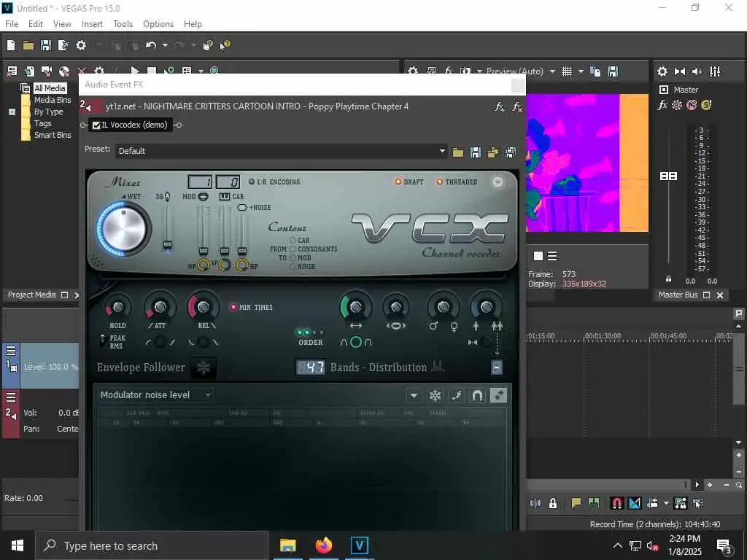Viewport: 747px width, 560px height.
Task: Create a new project from main toolbar
Action: [11, 45]
